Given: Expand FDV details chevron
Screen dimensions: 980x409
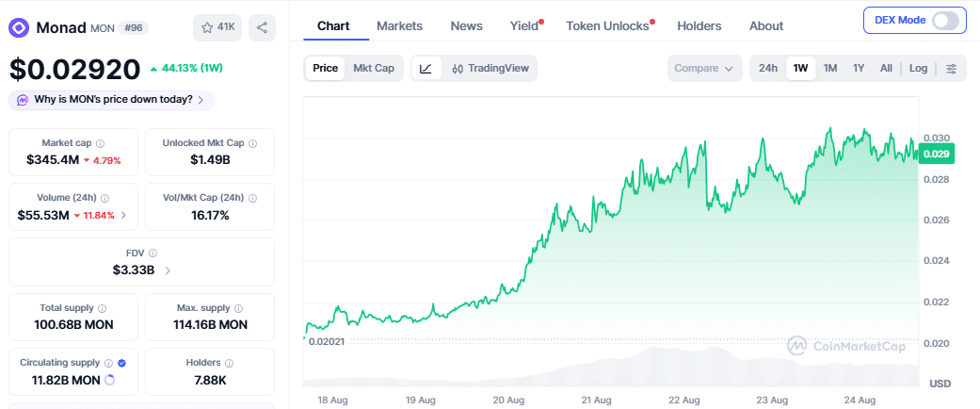Looking at the screenshot, I should click(x=167, y=270).
